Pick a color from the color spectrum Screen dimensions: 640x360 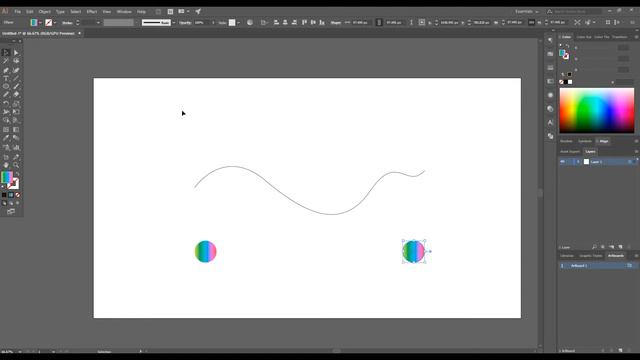(597, 110)
